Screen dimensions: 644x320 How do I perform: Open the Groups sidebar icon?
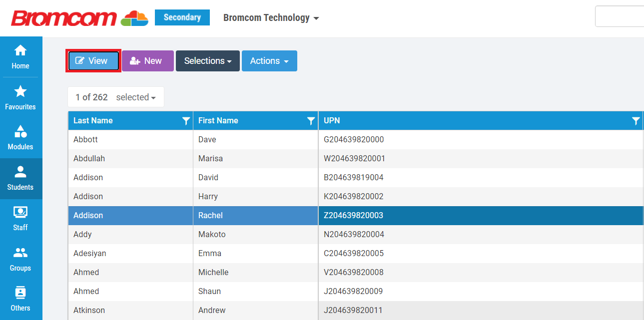(x=20, y=253)
